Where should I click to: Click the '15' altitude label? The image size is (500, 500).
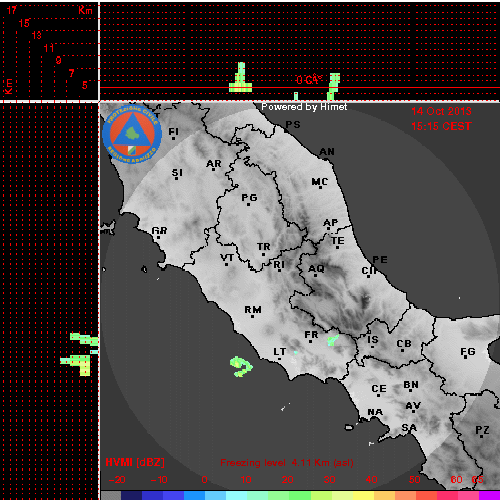24,23
